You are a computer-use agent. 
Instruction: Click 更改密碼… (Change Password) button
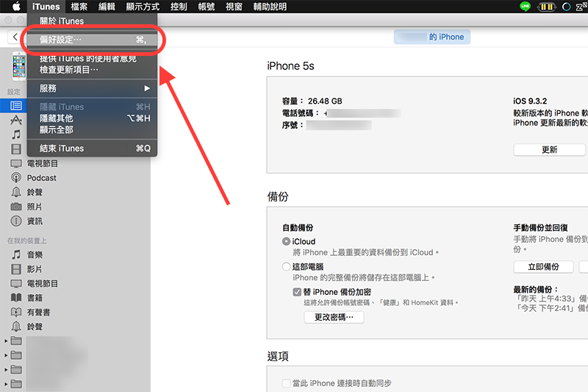[x=334, y=317]
